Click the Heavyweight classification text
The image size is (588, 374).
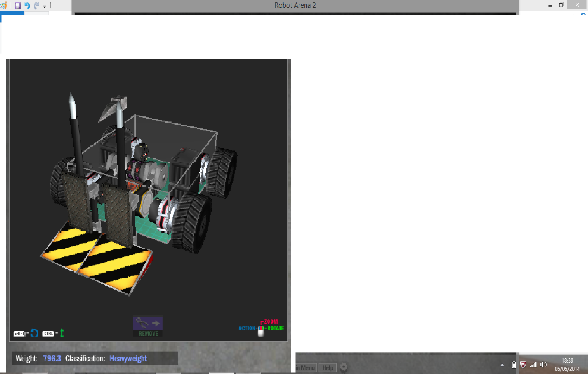click(x=128, y=358)
